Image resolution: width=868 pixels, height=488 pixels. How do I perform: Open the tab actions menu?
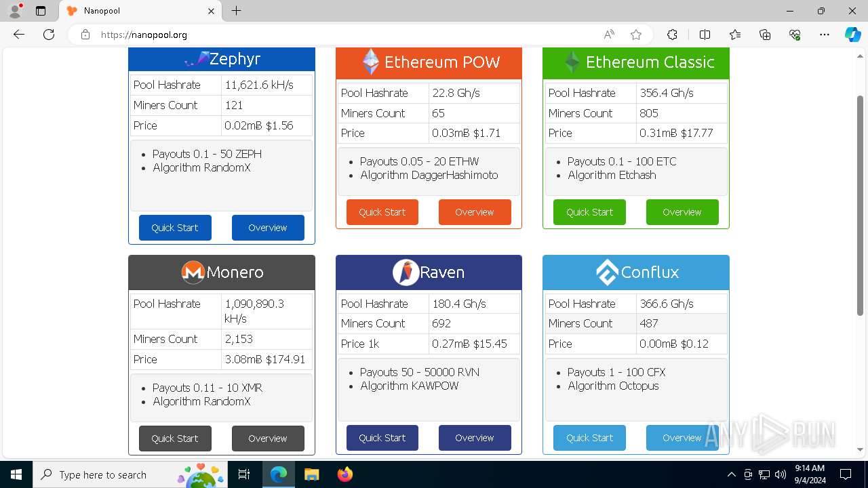tap(41, 11)
